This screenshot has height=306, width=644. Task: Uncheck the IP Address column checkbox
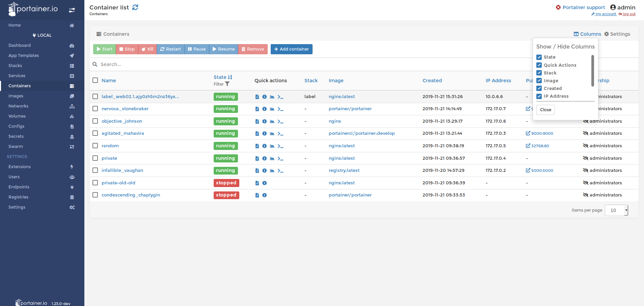pos(539,96)
